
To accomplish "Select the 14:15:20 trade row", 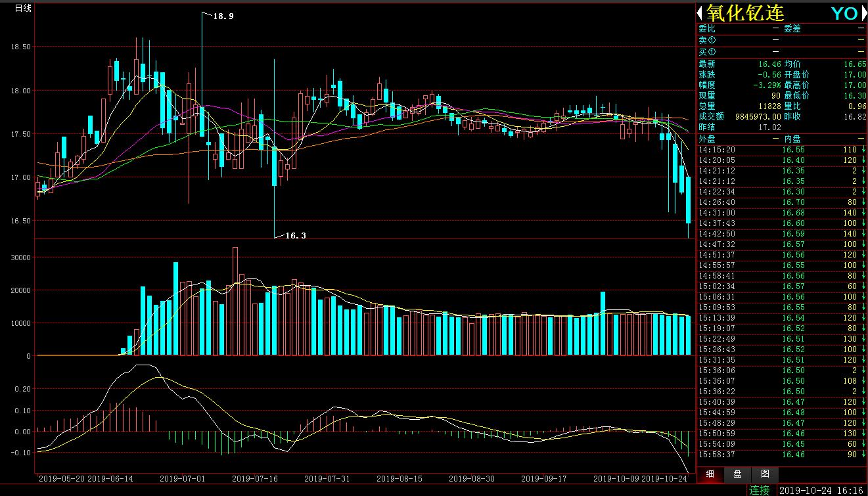I will (782, 150).
